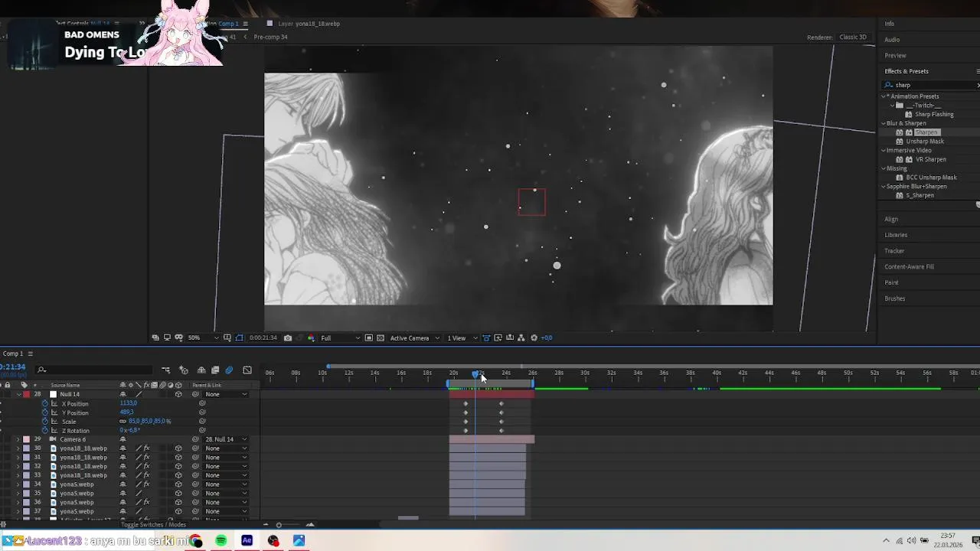Toggle the hide shy layers icon
This screenshot has height=551, width=980.
point(201,370)
